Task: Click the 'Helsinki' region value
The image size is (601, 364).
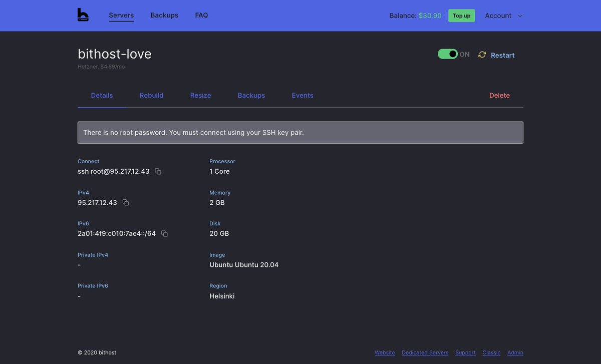Action: (222, 296)
